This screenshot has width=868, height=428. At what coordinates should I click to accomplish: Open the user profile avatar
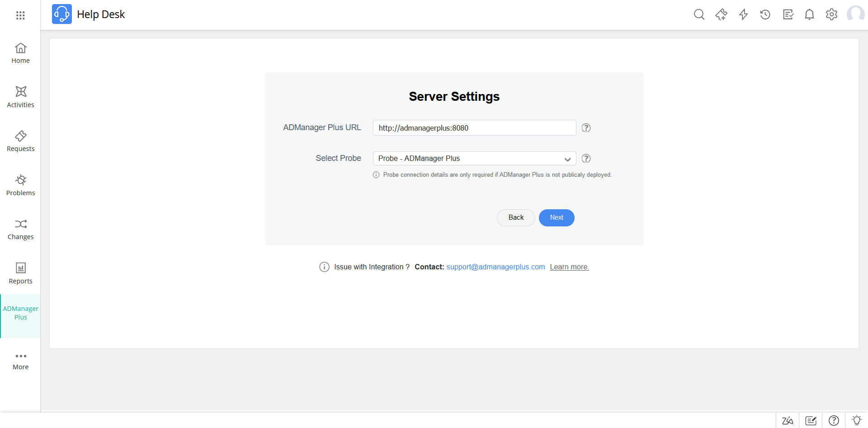point(855,14)
